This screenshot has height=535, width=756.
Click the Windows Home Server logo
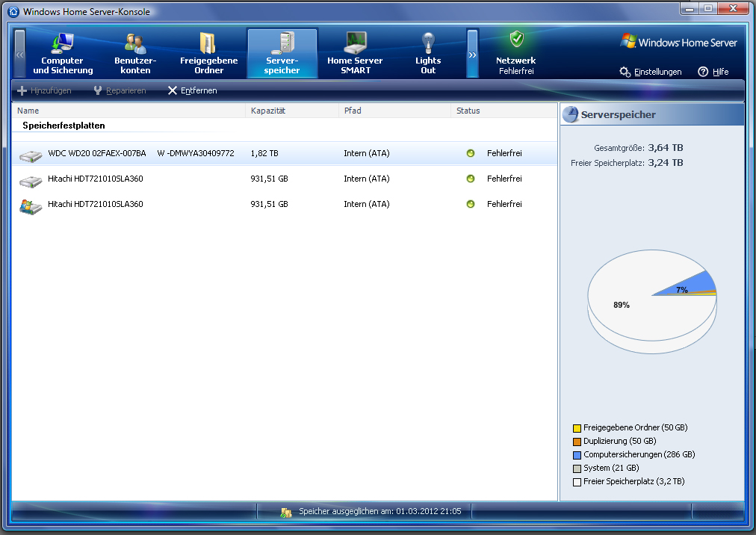[679, 43]
